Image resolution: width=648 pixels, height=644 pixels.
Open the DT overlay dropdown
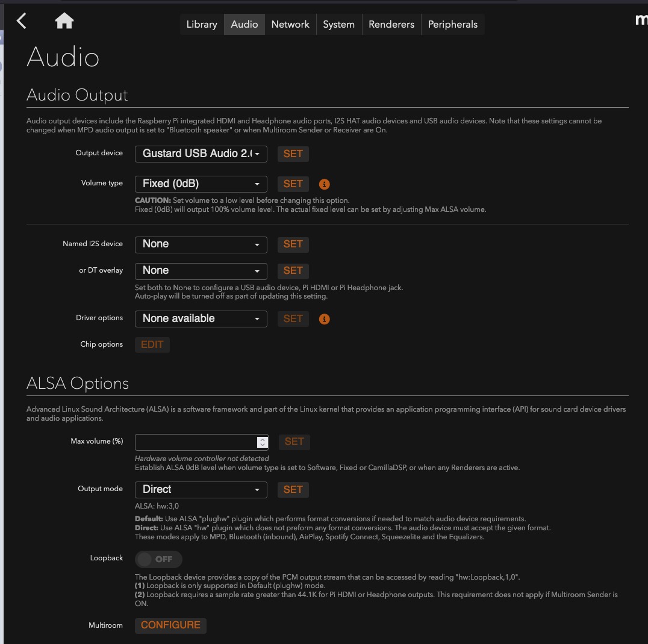[x=201, y=270]
